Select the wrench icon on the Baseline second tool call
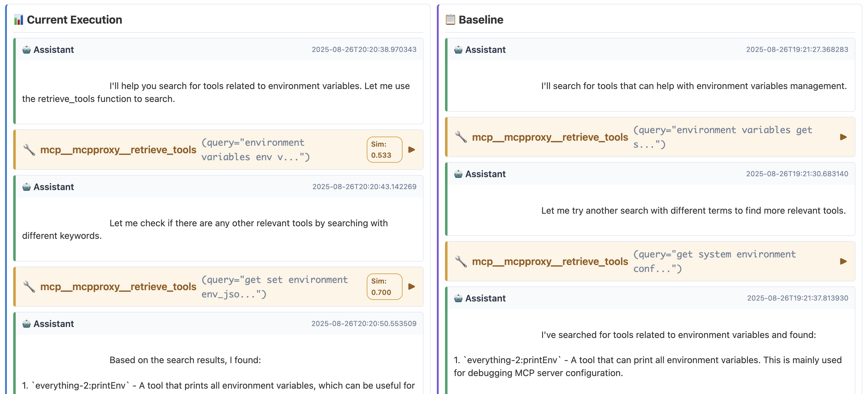 [461, 262]
